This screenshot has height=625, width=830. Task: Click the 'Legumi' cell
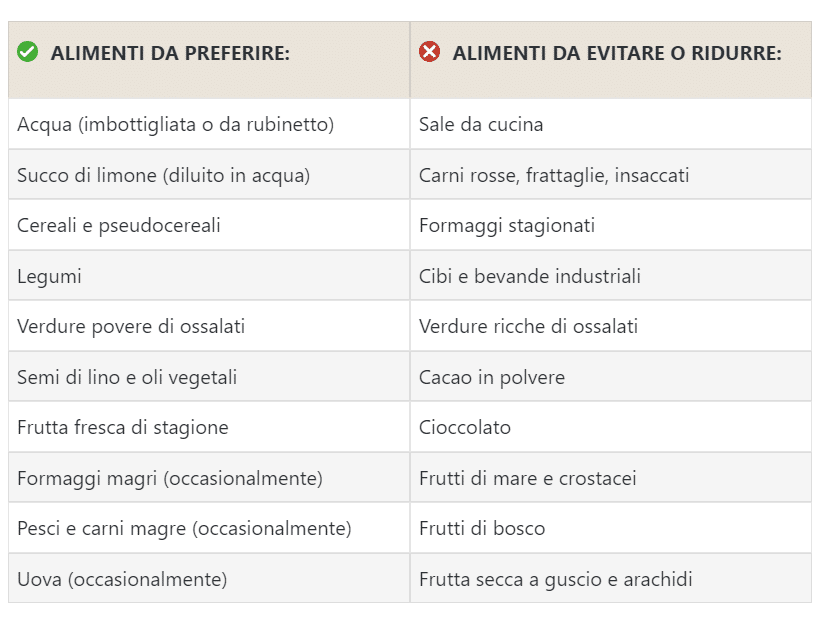pos(209,276)
